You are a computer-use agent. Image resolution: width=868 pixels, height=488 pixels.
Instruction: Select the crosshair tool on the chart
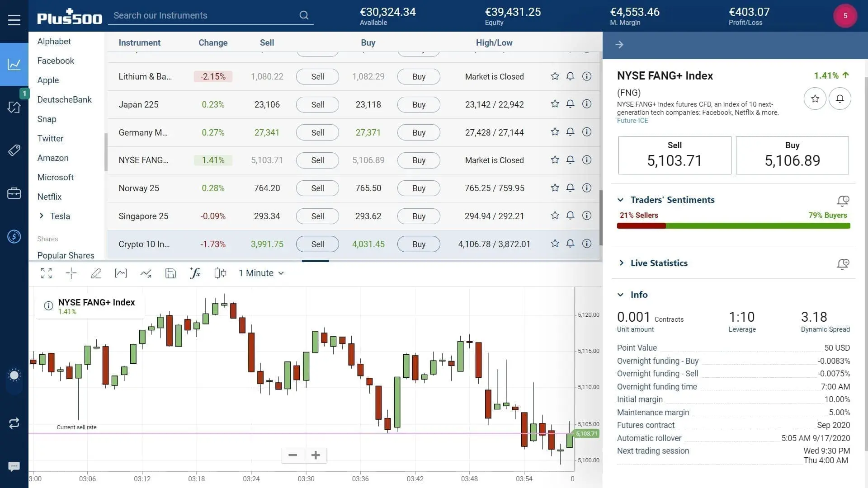point(71,273)
